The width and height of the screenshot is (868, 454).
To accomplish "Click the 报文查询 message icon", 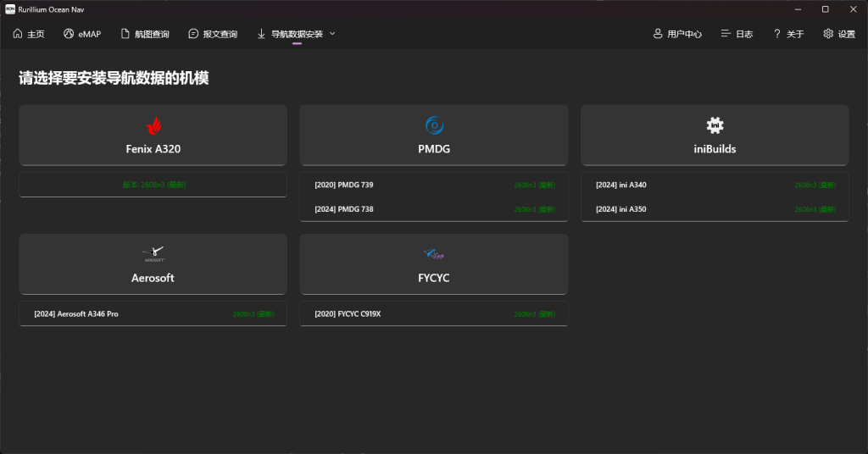I will (x=193, y=34).
